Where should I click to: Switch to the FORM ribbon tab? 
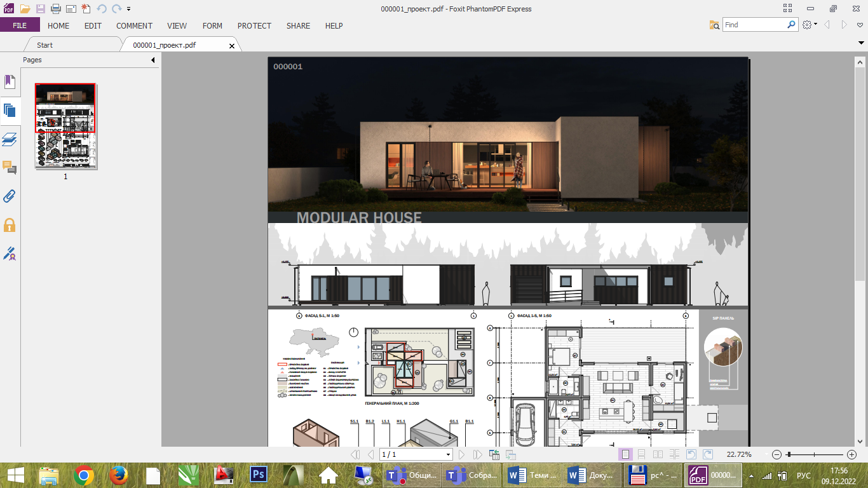pos(212,26)
